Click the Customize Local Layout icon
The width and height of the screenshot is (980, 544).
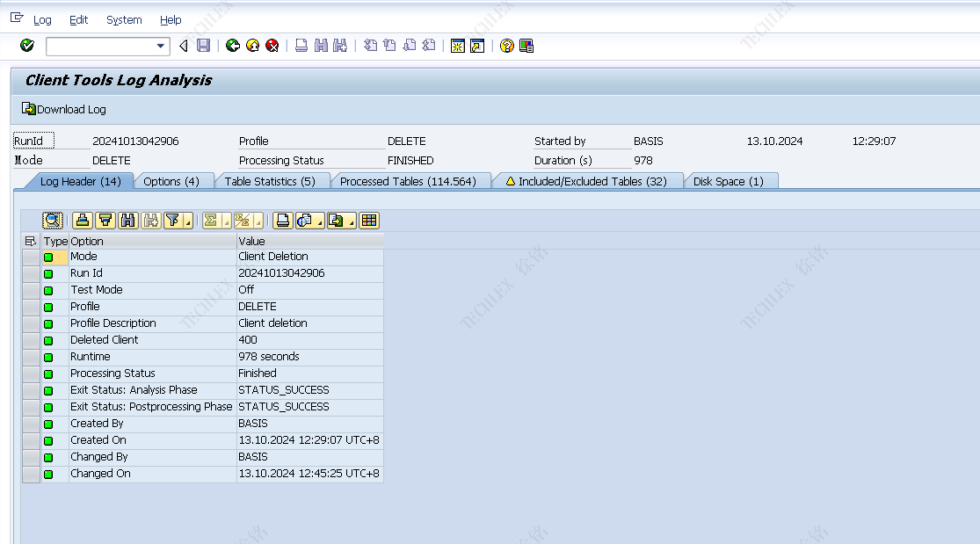[x=526, y=46]
